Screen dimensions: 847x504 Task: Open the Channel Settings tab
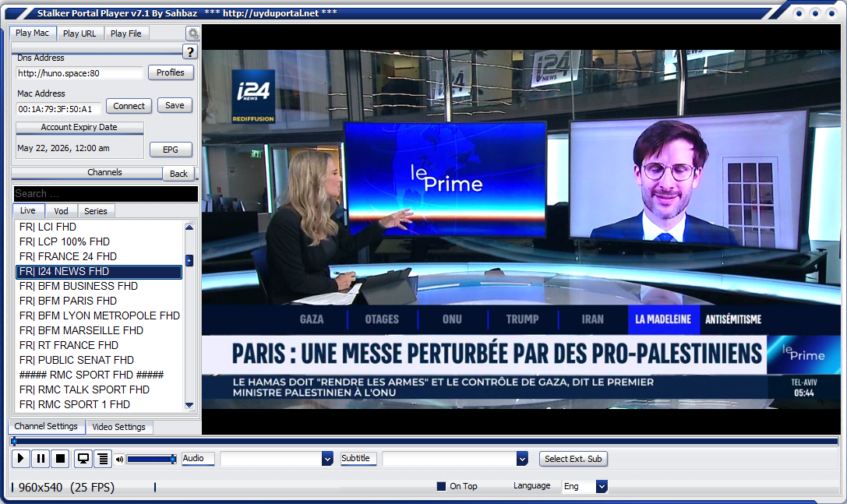coord(46,426)
